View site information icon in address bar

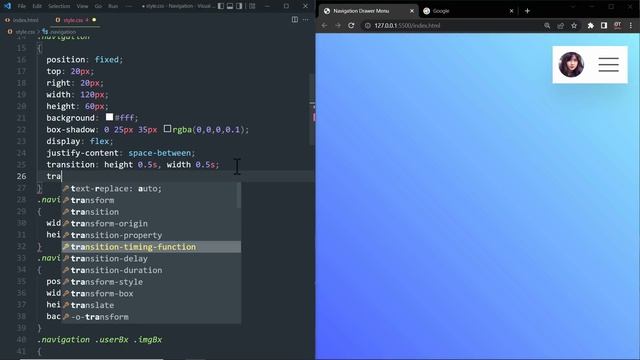tap(367, 25)
